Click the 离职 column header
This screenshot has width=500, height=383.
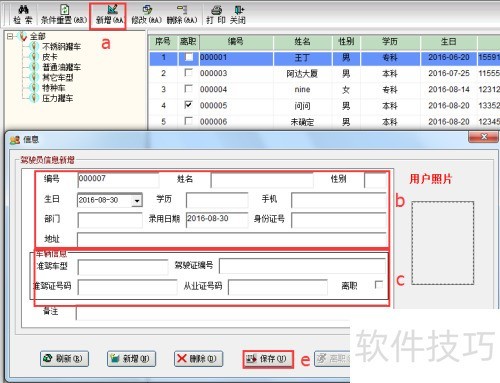click(188, 42)
